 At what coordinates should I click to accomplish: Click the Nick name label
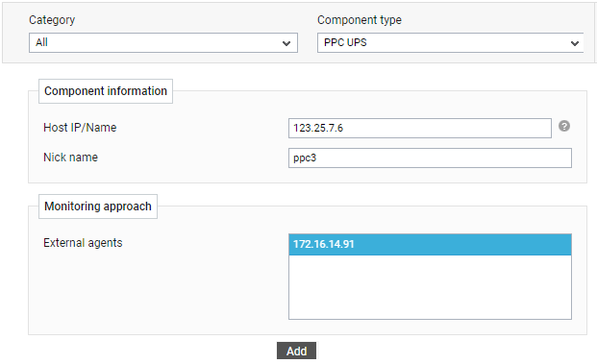point(71,158)
